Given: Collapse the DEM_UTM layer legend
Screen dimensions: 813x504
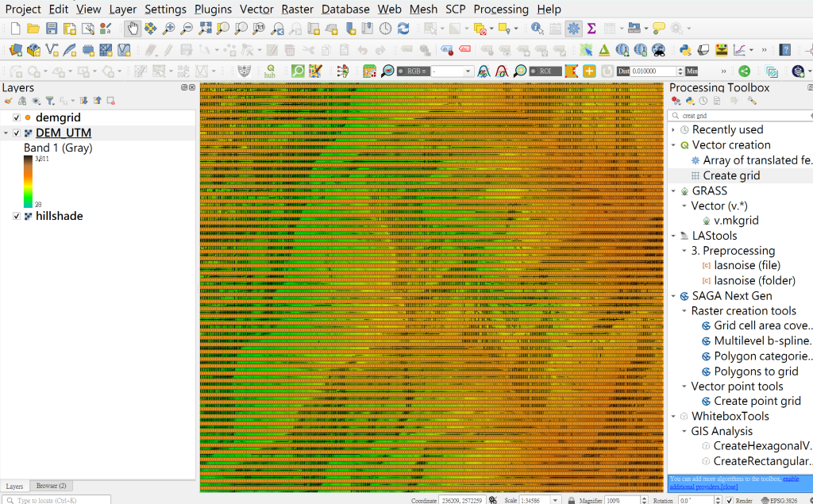Looking at the screenshot, I should click(6, 133).
